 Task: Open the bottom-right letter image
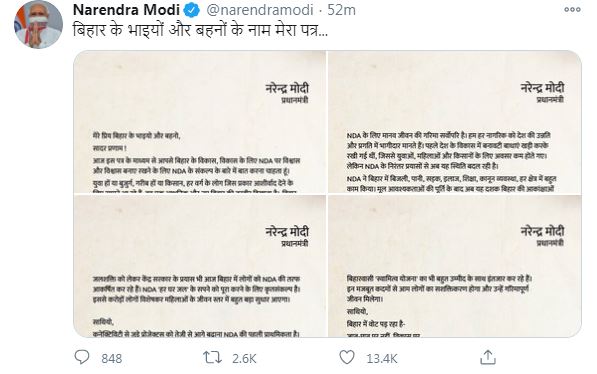455,266
